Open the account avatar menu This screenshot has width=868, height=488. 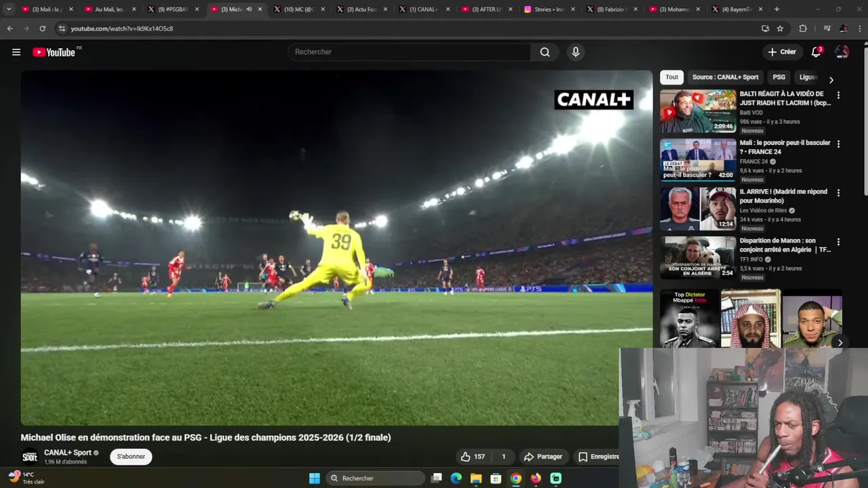[x=842, y=52]
